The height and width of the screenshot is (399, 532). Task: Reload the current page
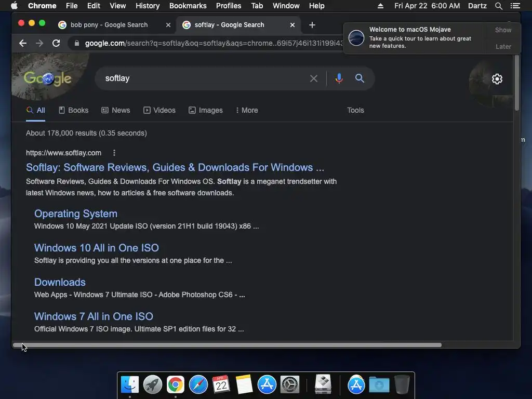(56, 43)
